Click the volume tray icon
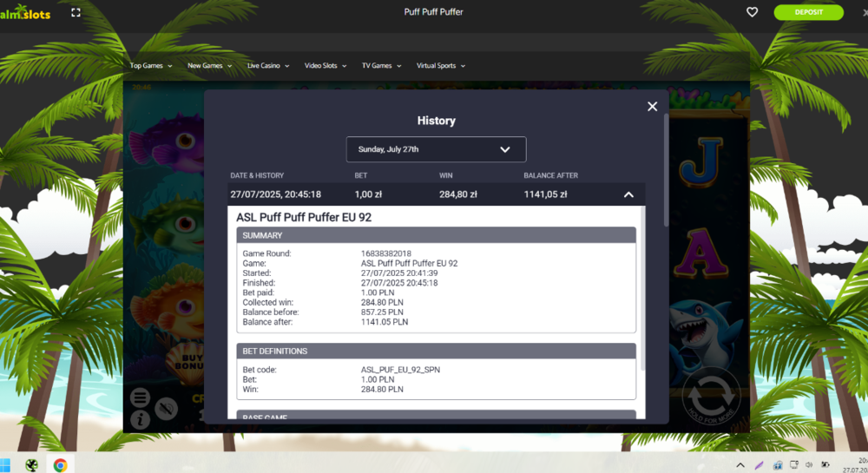Image resolution: width=868 pixels, height=473 pixels. point(809,465)
